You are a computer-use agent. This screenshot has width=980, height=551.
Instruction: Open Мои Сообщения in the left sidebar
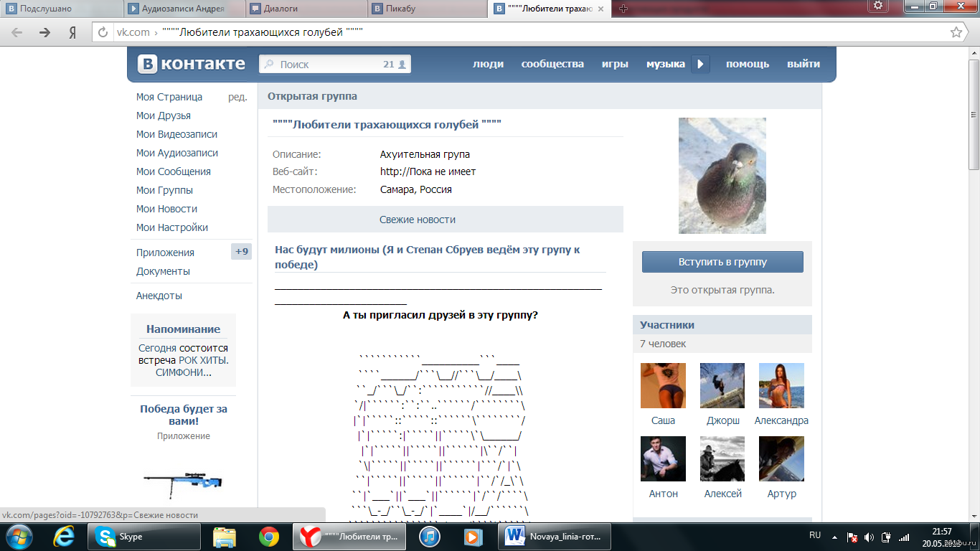(x=174, y=171)
